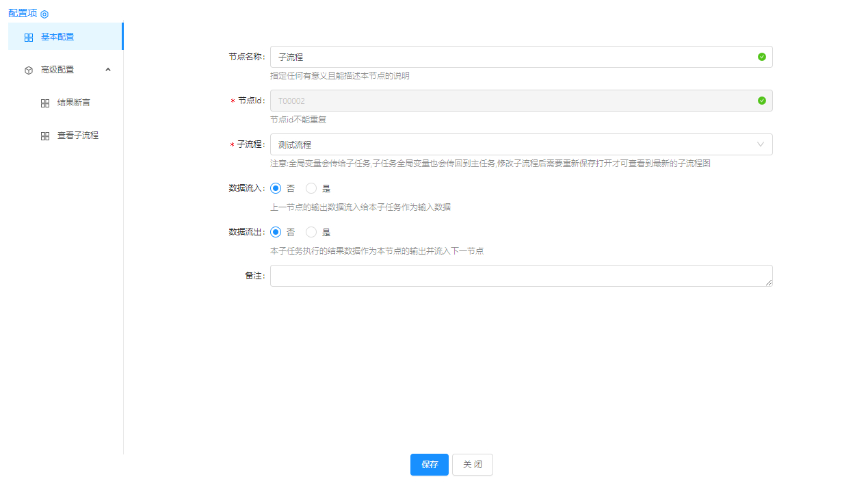Click the cube icon beside 高级配置
Viewport: 868px width, 490px height.
pyautogui.click(x=29, y=70)
